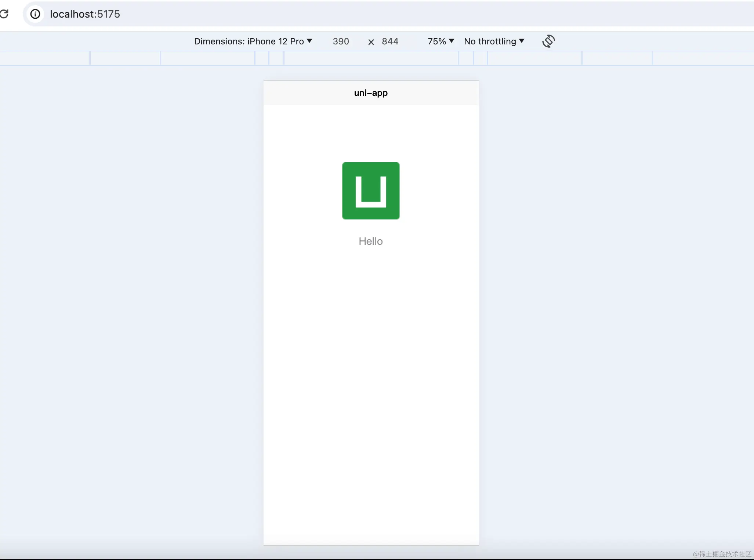Click the Hello text label

point(371,241)
